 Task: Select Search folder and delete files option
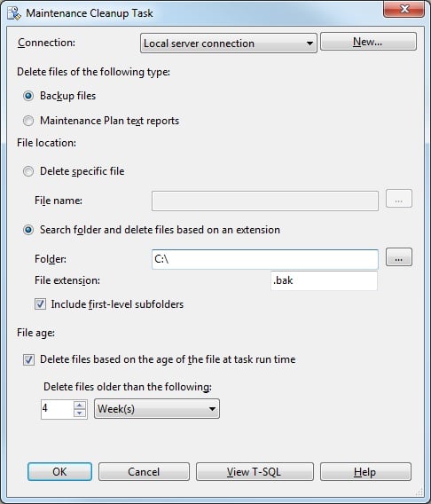(x=28, y=230)
